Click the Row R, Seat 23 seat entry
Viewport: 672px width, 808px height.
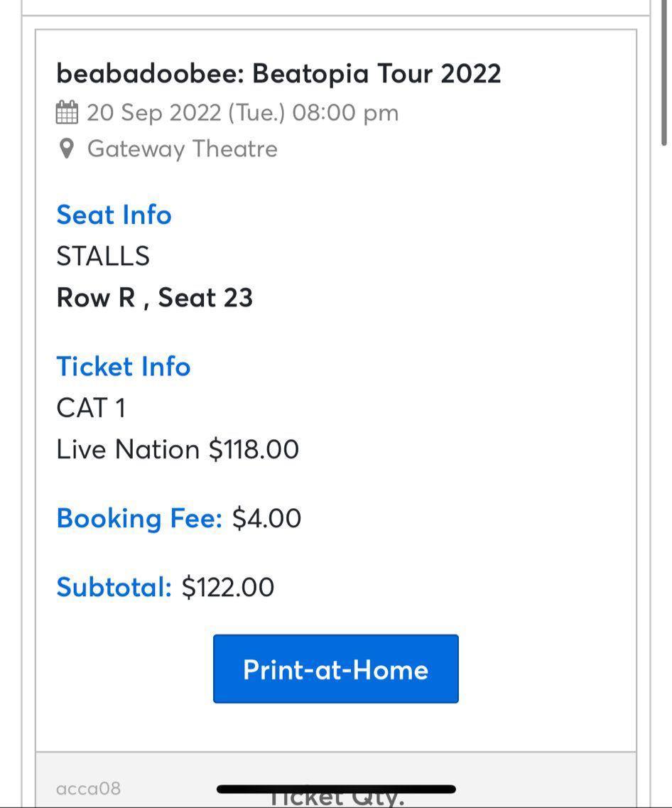(x=155, y=297)
